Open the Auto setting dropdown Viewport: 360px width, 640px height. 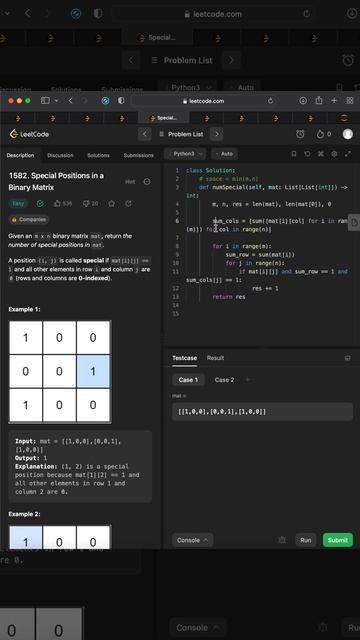point(224,154)
